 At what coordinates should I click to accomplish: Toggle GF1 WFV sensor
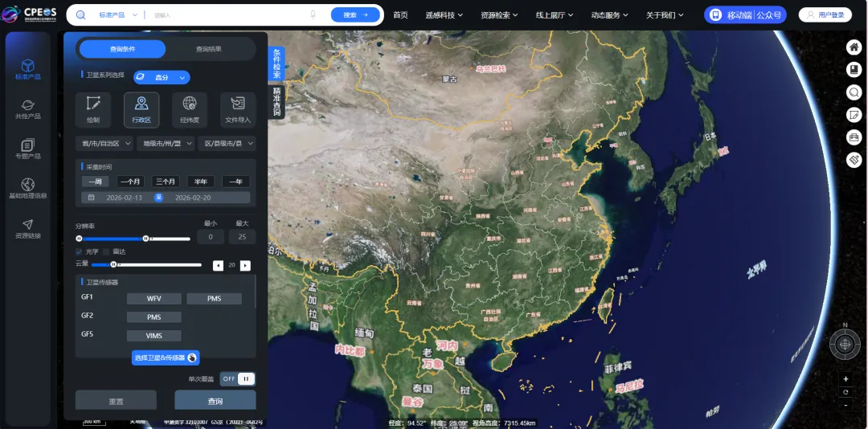(154, 298)
